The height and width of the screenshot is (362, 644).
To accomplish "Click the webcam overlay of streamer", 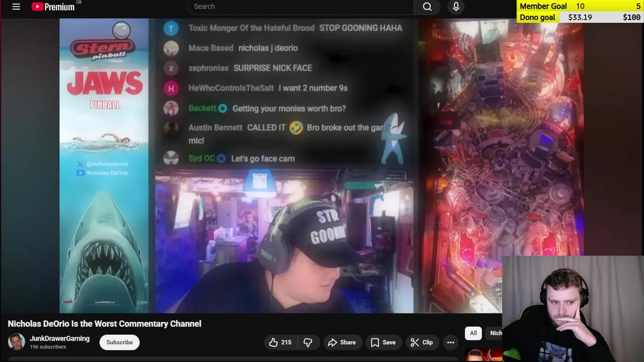I will point(573,309).
